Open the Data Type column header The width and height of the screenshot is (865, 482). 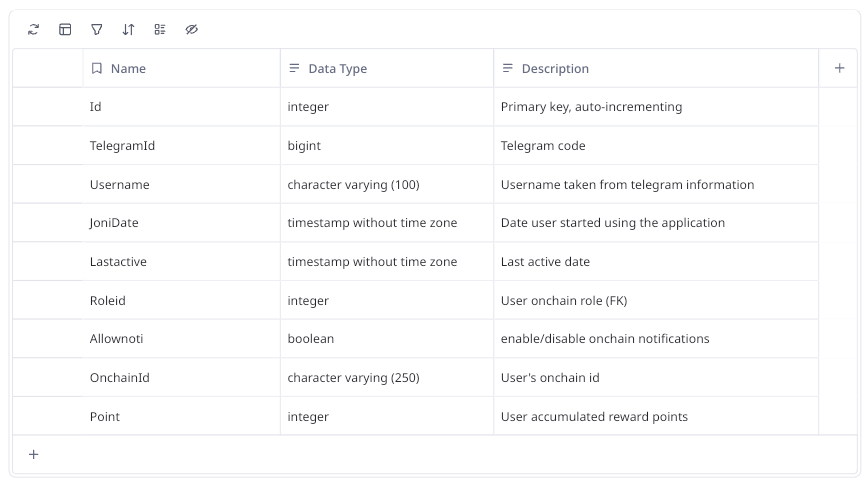(x=337, y=69)
